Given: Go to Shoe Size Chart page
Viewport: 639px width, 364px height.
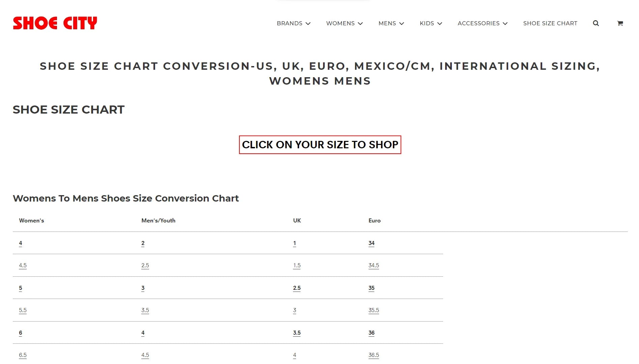Looking at the screenshot, I should tap(550, 23).
